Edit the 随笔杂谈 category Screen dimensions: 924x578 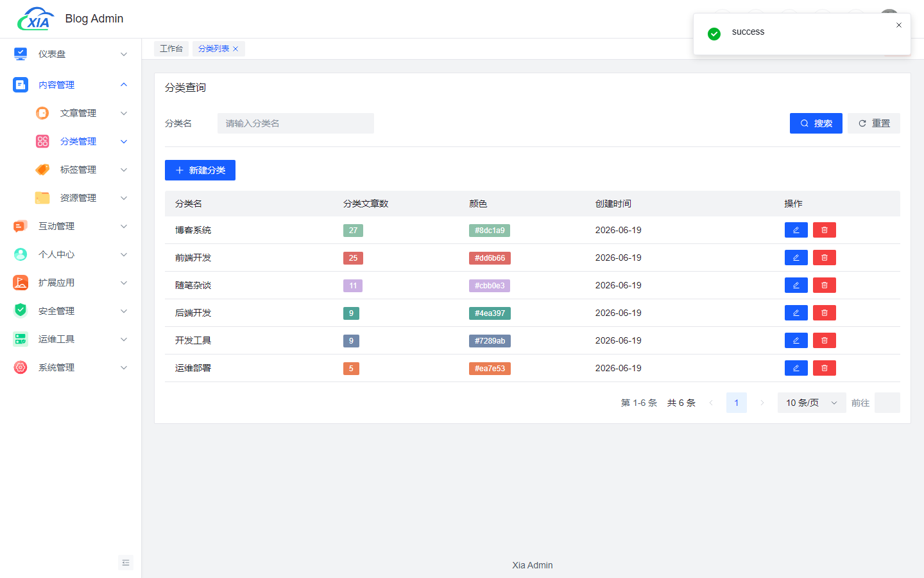click(796, 285)
